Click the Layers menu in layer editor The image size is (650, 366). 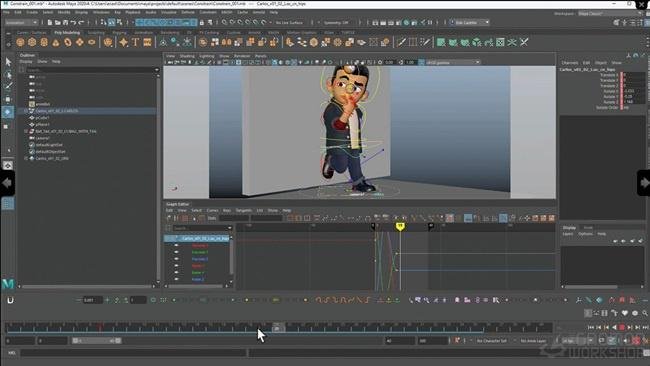point(568,234)
